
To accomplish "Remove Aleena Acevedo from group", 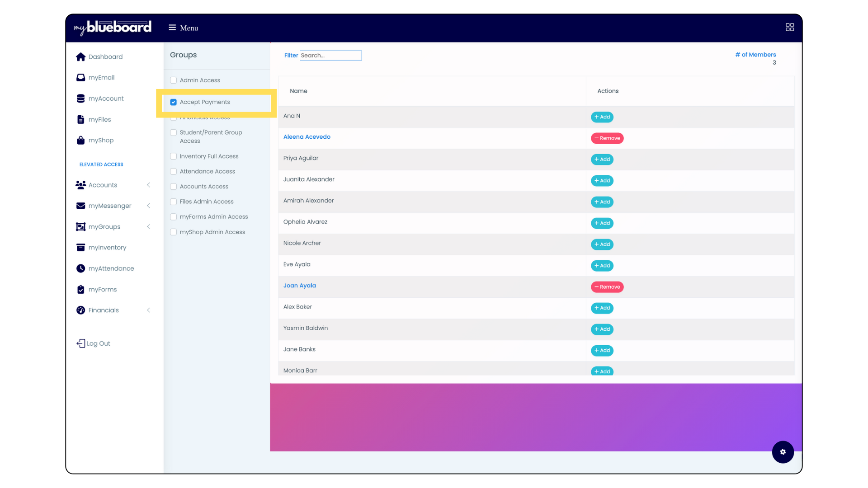I will click(607, 138).
